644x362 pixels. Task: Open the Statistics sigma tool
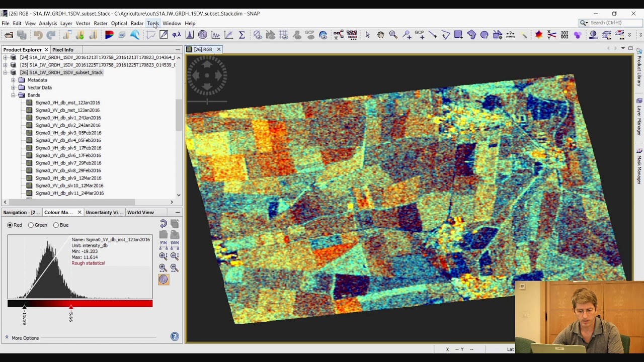[242, 35]
